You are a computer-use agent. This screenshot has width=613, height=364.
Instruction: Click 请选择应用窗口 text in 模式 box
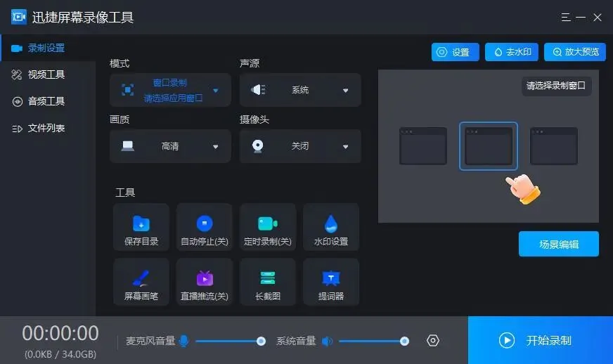pyautogui.click(x=173, y=98)
